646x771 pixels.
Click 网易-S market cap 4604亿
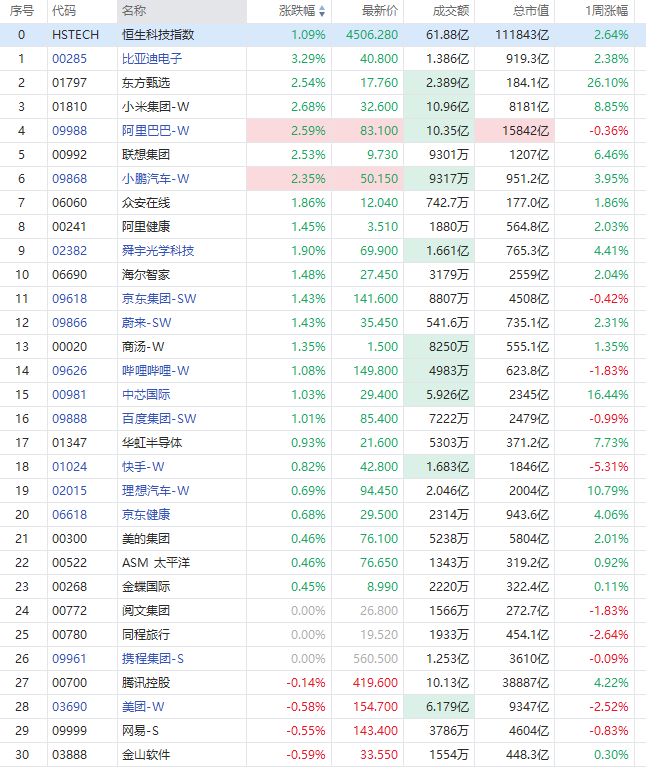coord(529,731)
